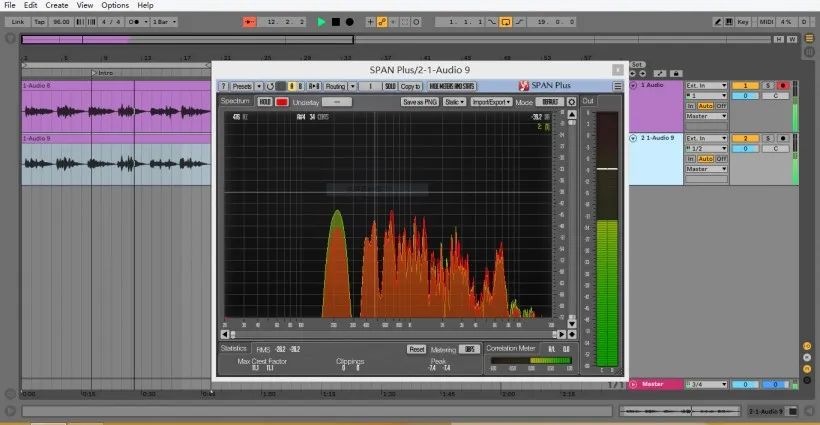
Task: Open spectrum mode settings gear icon
Action: (x=571, y=102)
